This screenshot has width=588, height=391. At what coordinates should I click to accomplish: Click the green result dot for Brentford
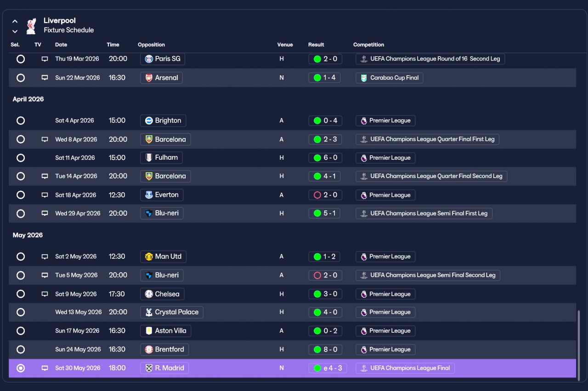coord(317,349)
